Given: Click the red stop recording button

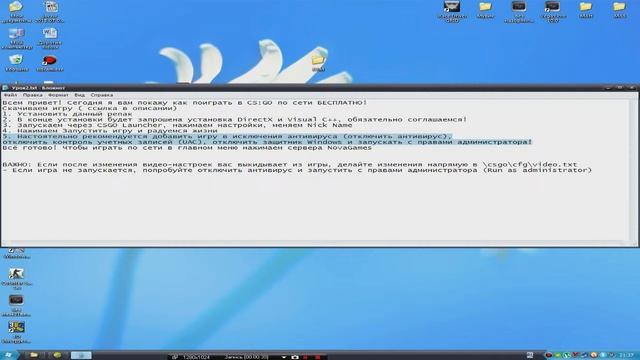Looking at the screenshot, I should coord(318,357).
